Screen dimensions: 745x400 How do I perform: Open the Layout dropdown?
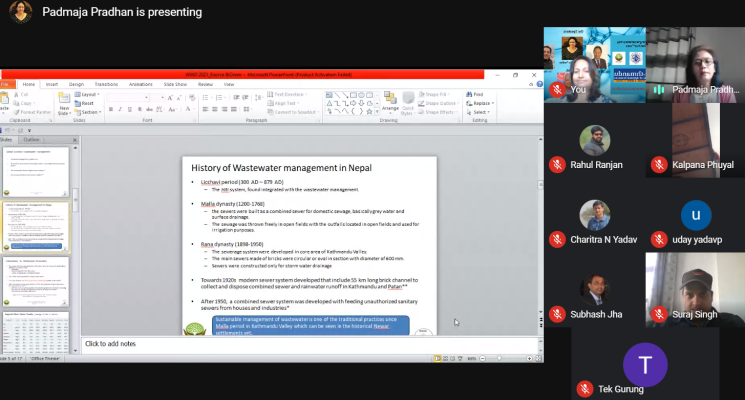tap(88, 94)
